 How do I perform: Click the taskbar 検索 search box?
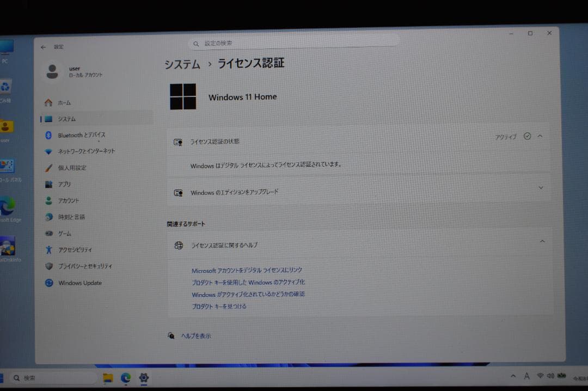(53, 378)
